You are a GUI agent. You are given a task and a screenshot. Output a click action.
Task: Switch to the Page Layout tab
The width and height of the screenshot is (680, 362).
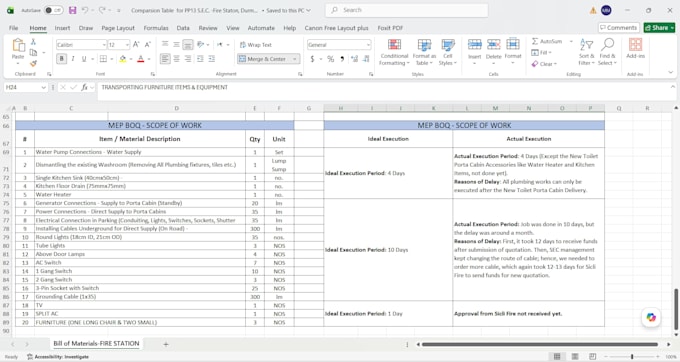click(x=118, y=28)
